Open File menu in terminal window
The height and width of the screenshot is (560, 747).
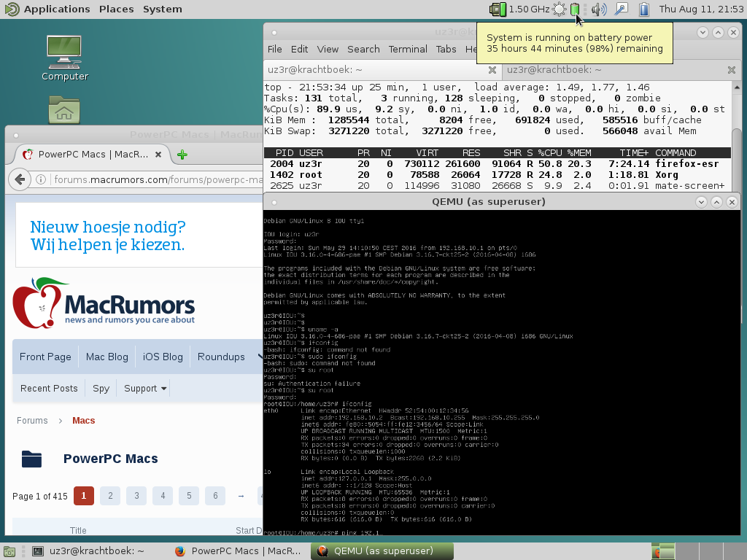(275, 49)
